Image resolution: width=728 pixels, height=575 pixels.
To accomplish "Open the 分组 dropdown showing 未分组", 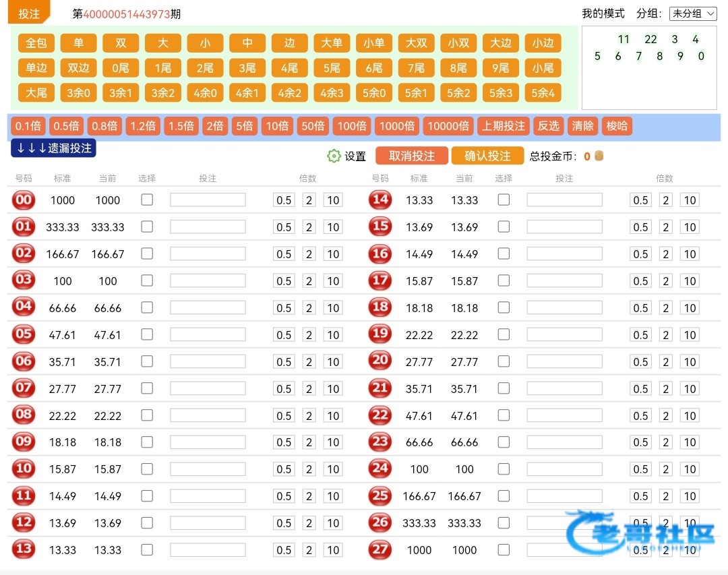I will [x=692, y=13].
